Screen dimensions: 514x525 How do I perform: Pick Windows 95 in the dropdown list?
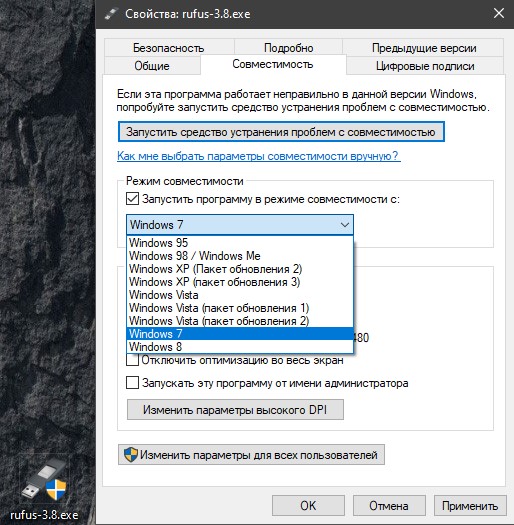click(240, 243)
